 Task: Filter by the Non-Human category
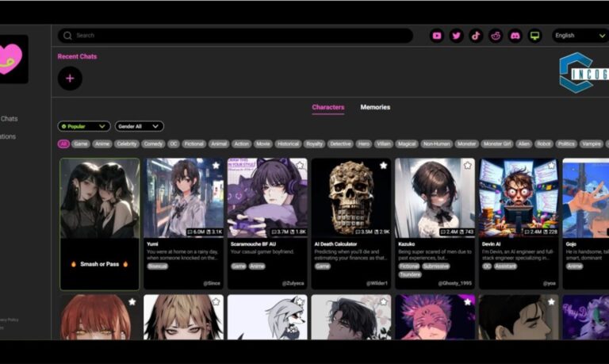[437, 144]
